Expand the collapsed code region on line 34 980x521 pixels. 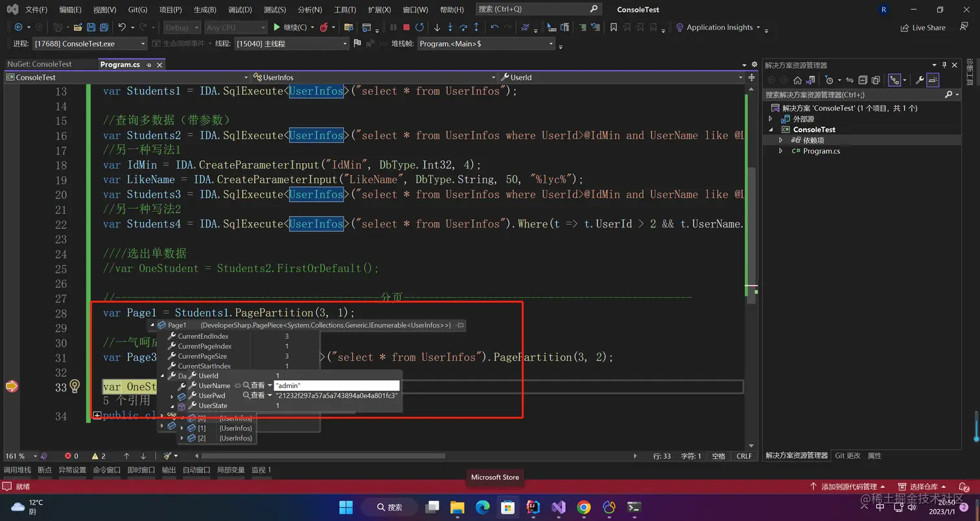97,415
